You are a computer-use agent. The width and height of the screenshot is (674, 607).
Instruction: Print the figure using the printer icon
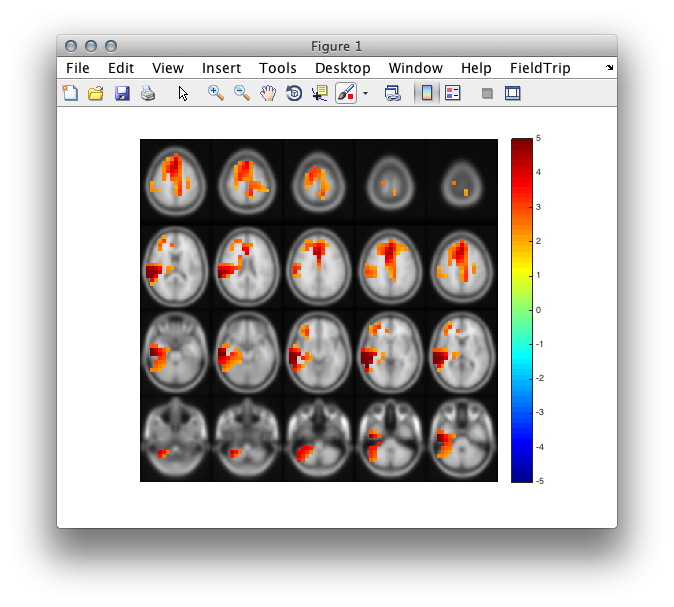[148, 93]
